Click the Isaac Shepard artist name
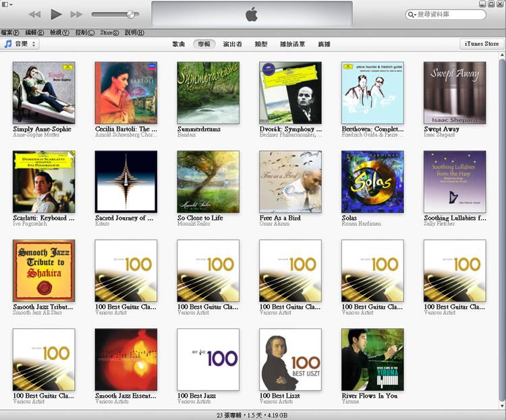This screenshot has height=420, width=506. click(439, 135)
